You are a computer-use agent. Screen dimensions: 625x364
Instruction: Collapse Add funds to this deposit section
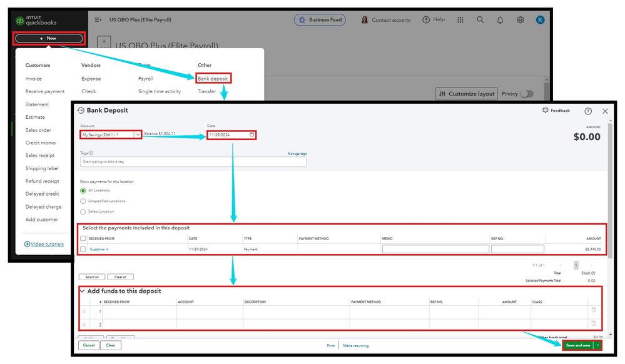tap(83, 291)
